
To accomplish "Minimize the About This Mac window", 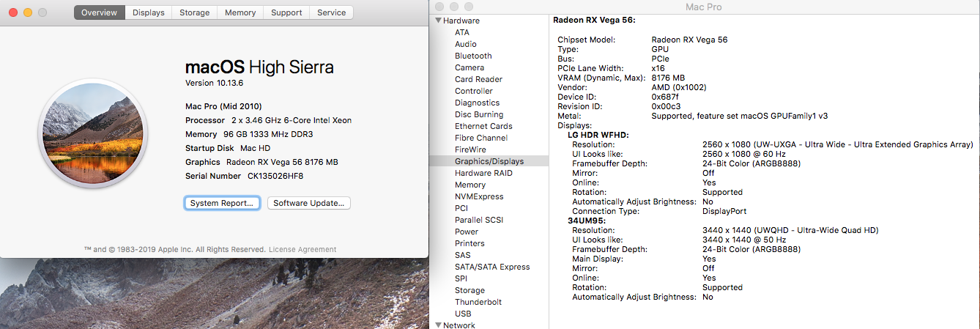I will point(27,13).
